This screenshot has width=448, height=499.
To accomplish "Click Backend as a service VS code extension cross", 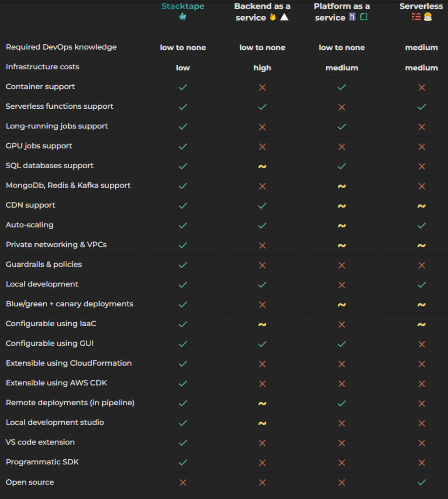I will click(262, 443).
